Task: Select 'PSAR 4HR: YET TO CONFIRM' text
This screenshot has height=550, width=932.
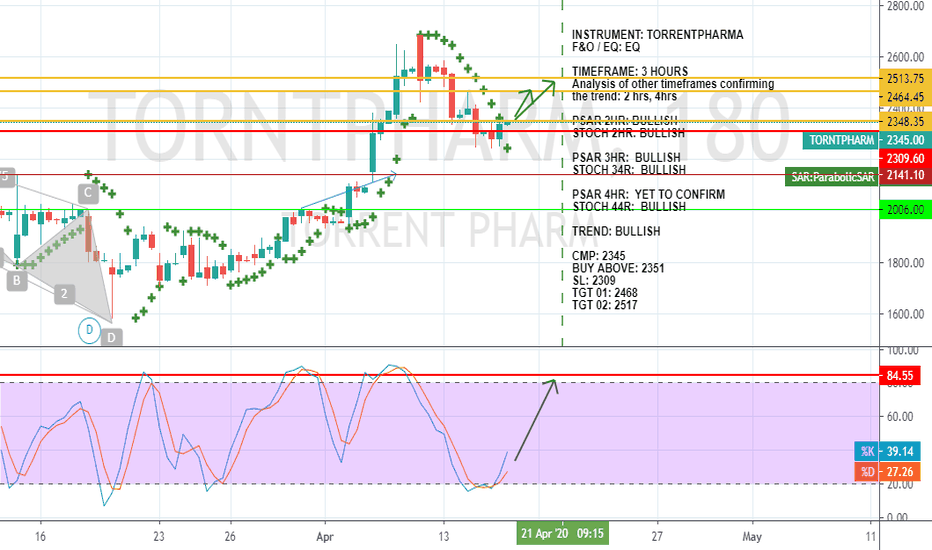Action: point(648,194)
